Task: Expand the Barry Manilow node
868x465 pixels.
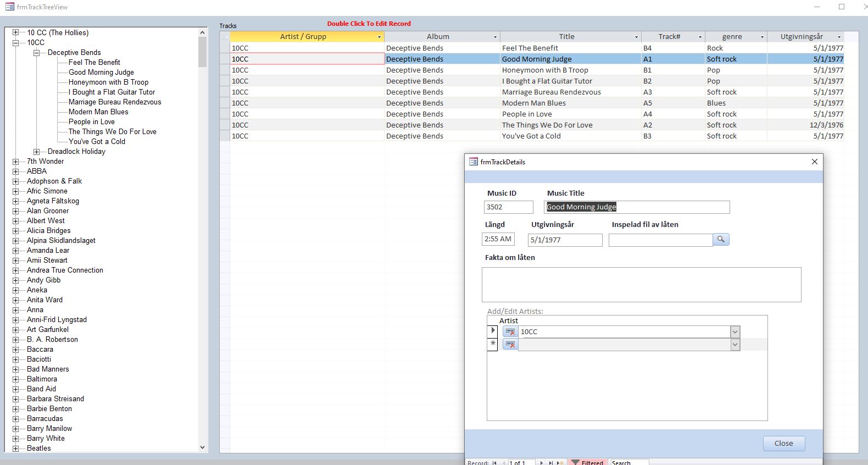Action: tap(16, 428)
